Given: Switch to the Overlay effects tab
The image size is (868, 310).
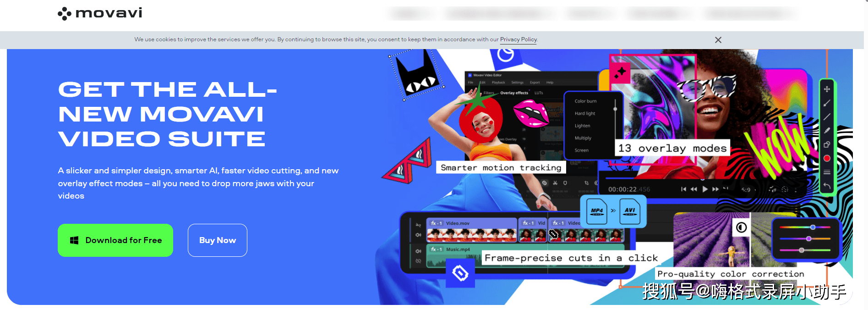Looking at the screenshot, I should pyautogui.click(x=514, y=93).
